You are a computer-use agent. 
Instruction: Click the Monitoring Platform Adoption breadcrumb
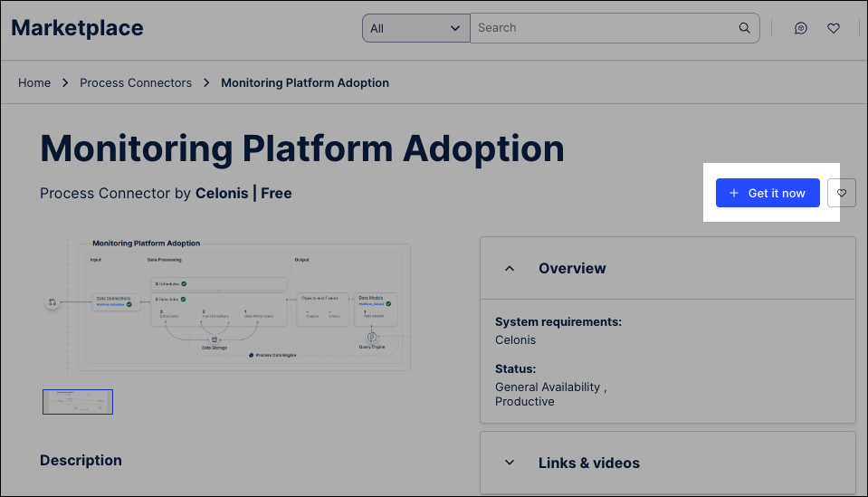305,82
